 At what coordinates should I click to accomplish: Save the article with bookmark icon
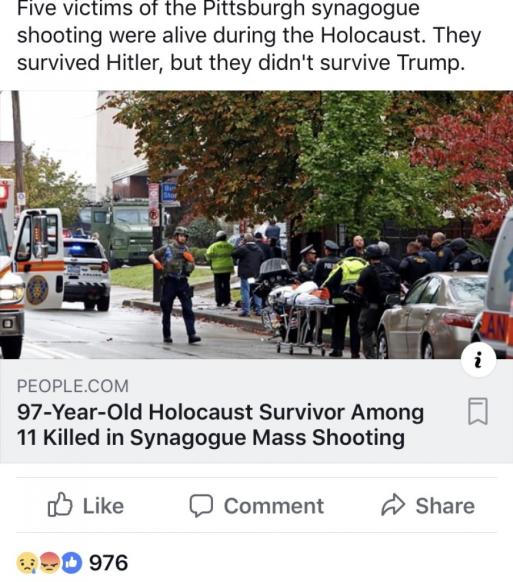pos(478,411)
